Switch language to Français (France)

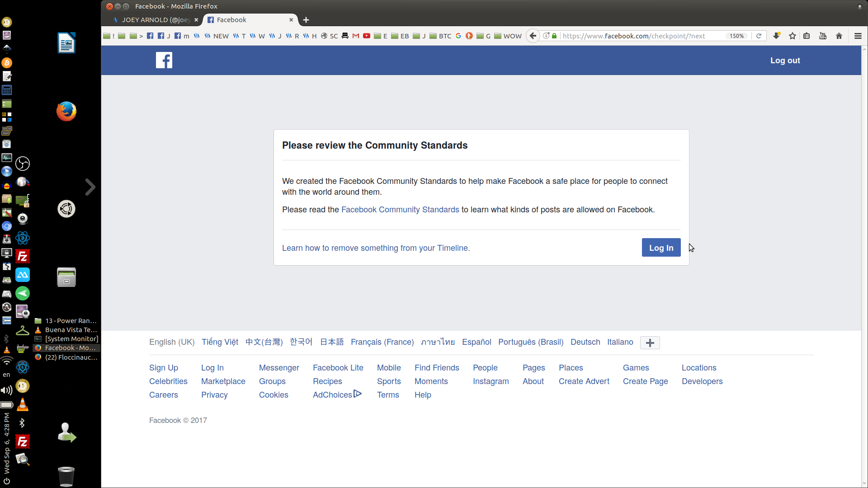point(382,342)
